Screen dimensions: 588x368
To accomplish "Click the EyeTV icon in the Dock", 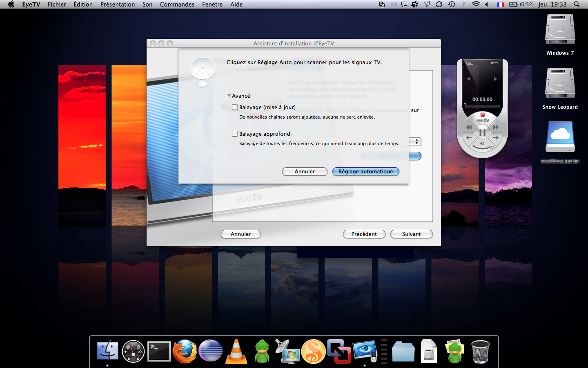I will 365,351.
